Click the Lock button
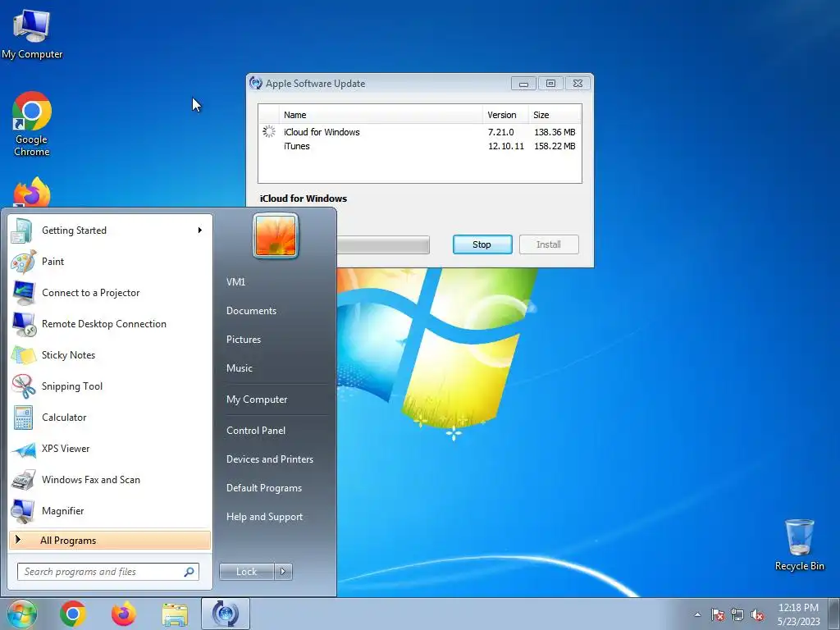The image size is (840, 630). (x=246, y=572)
